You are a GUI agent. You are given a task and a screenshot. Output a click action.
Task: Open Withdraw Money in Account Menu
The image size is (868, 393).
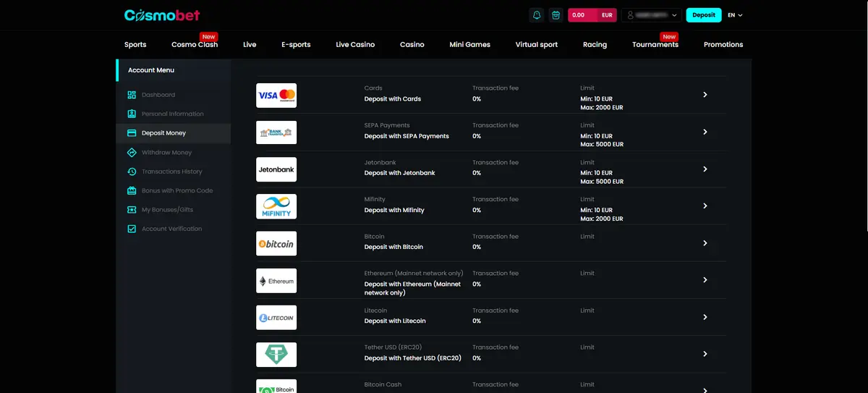point(167,153)
